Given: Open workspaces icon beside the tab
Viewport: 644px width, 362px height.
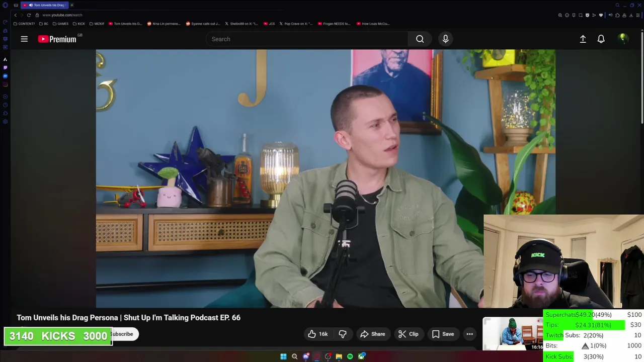Looking at the screenshot, I should [16, 5].
